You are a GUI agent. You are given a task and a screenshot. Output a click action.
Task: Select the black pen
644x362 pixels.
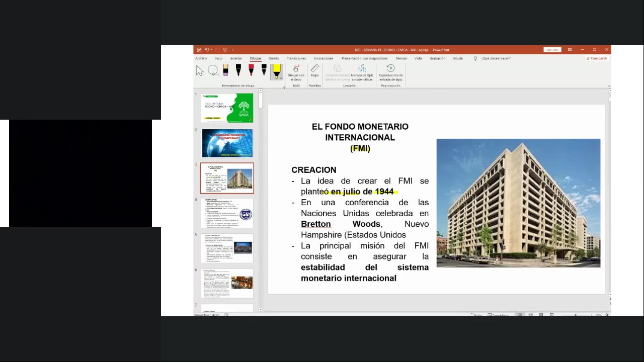[238, 70]
